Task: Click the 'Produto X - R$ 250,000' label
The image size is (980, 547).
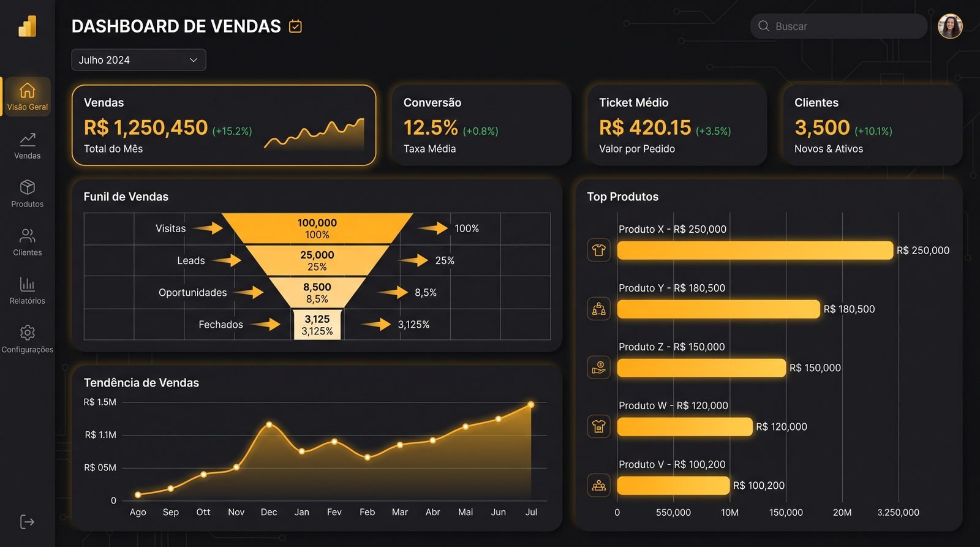Action: coord(673,229)
